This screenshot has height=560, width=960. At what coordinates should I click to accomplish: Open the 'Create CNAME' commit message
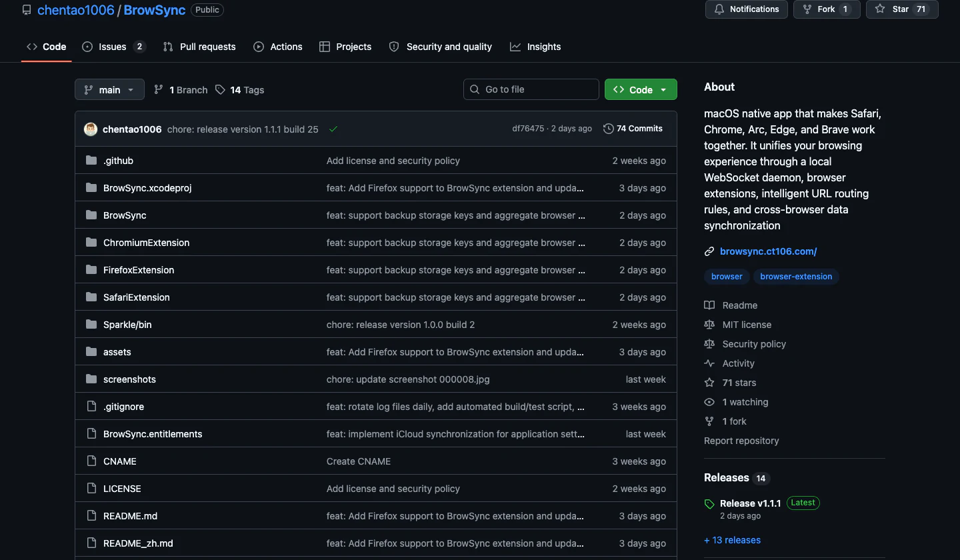coord(359,461)
